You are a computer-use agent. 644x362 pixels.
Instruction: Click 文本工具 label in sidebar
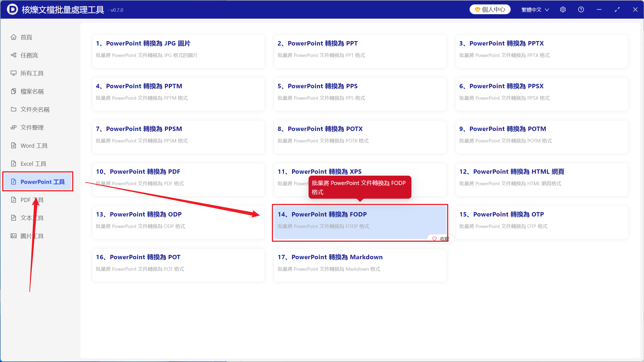pos(32,218)
